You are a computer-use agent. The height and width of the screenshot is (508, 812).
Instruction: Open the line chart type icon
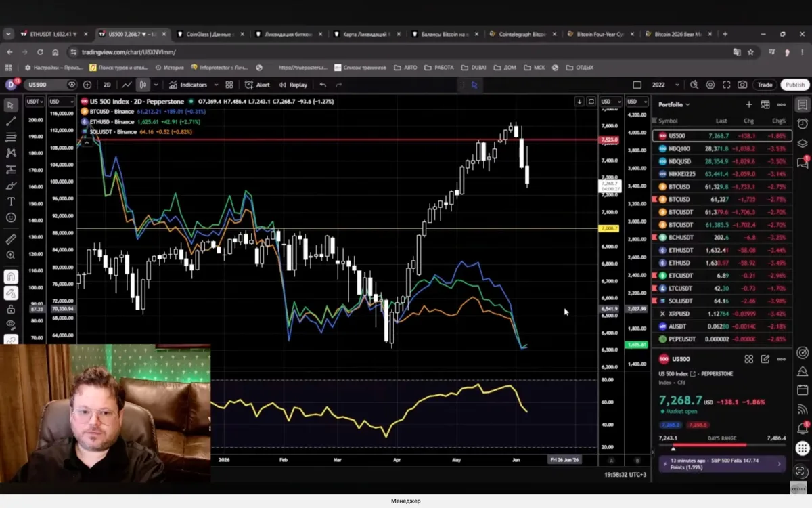pos(127,85)
